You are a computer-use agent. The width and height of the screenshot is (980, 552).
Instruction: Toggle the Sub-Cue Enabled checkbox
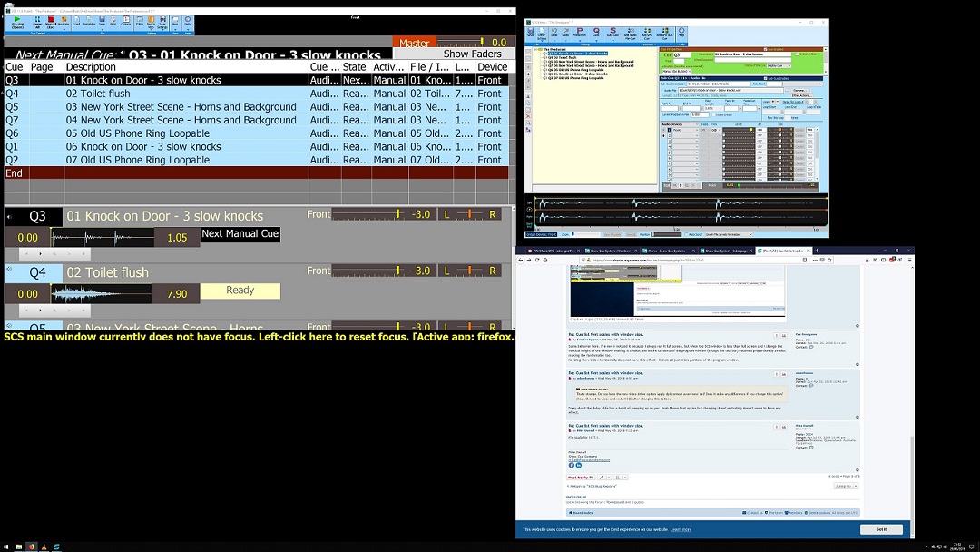pos(767,77)
